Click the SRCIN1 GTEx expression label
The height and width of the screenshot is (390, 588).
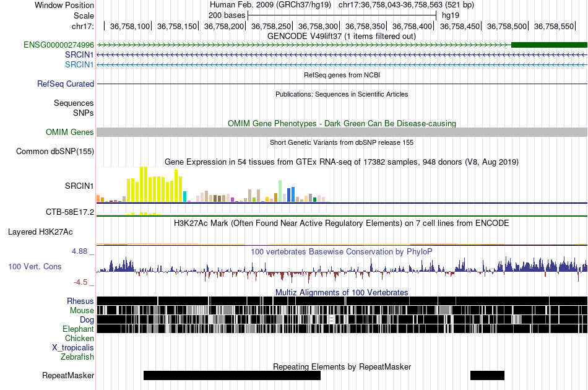click(x=79, y=186)
